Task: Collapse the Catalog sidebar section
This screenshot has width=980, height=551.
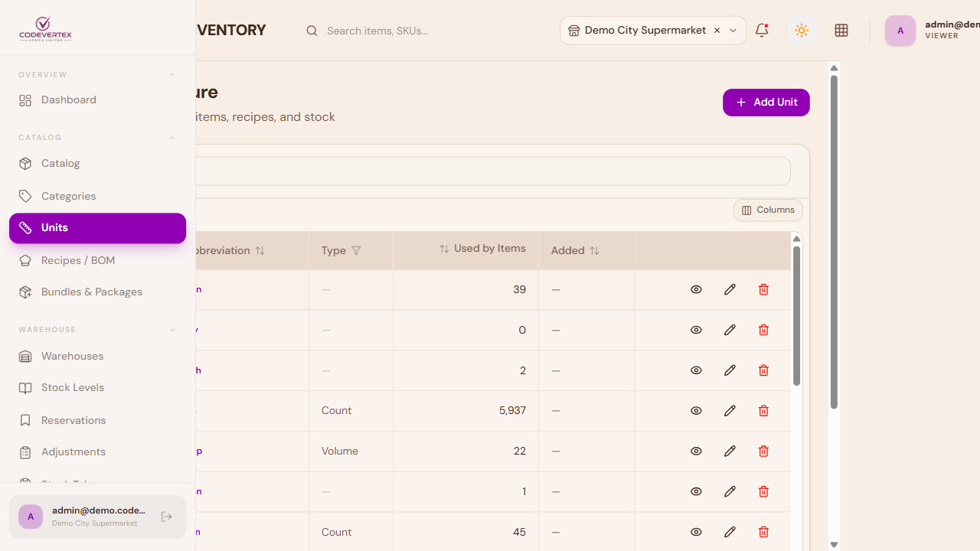Action: 172,138
